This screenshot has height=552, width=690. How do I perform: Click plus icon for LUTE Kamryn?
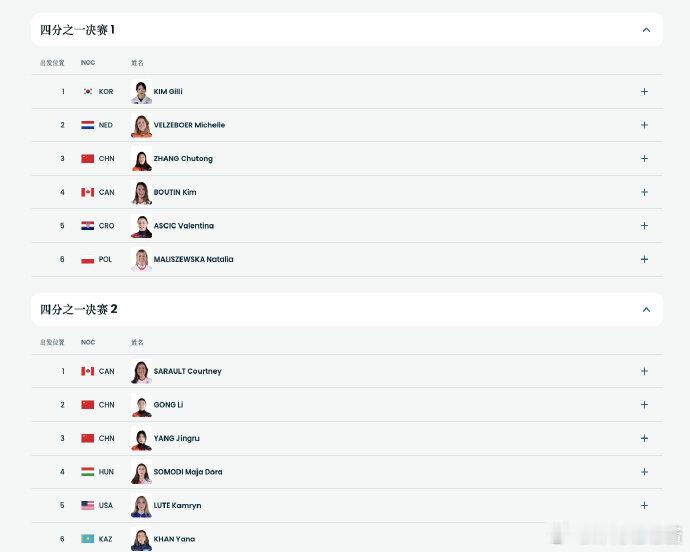click(x=644, y=505)
